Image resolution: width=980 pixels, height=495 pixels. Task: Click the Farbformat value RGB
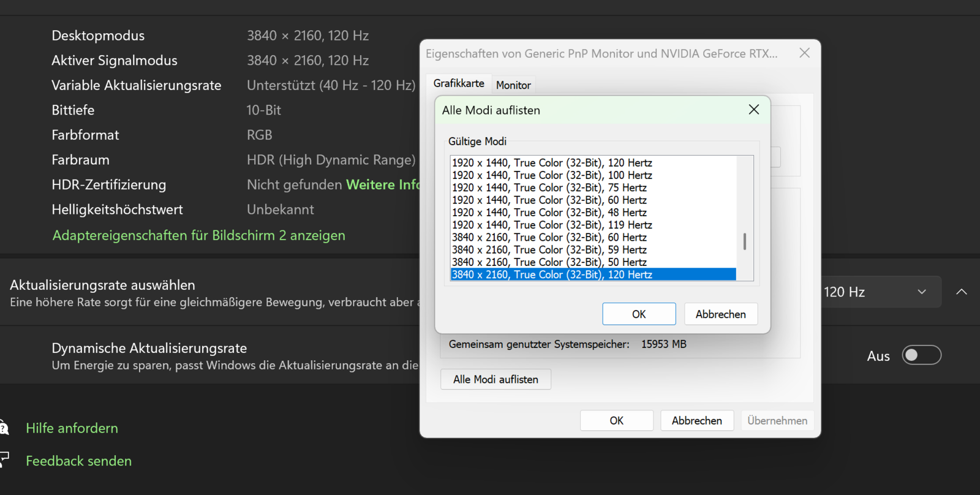259,135
